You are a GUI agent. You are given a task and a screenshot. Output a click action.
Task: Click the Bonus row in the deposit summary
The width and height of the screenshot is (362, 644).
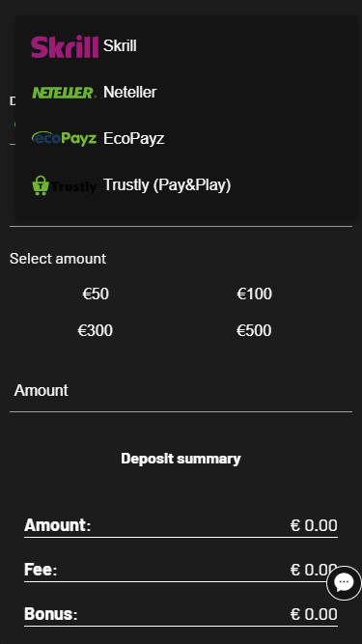[x=181, y=614]
